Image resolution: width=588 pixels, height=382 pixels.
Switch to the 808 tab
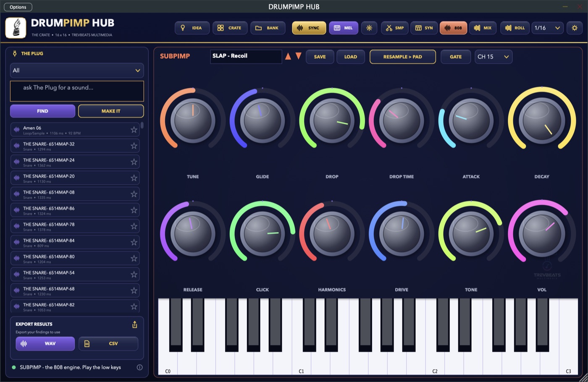pyautogui.click(x=454, y=28)
